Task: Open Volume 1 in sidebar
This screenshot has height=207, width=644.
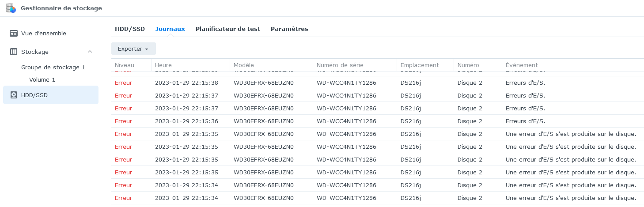Action: [42, 80]
